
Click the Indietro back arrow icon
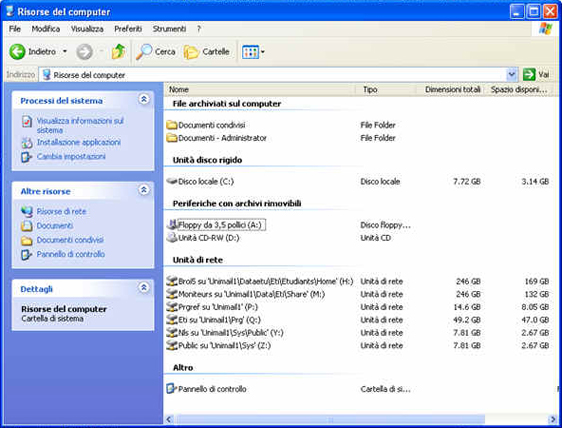point(17,52)
